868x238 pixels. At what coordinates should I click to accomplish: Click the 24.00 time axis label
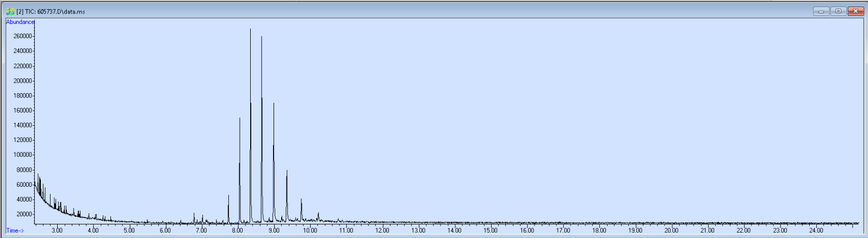click(816, 230)
